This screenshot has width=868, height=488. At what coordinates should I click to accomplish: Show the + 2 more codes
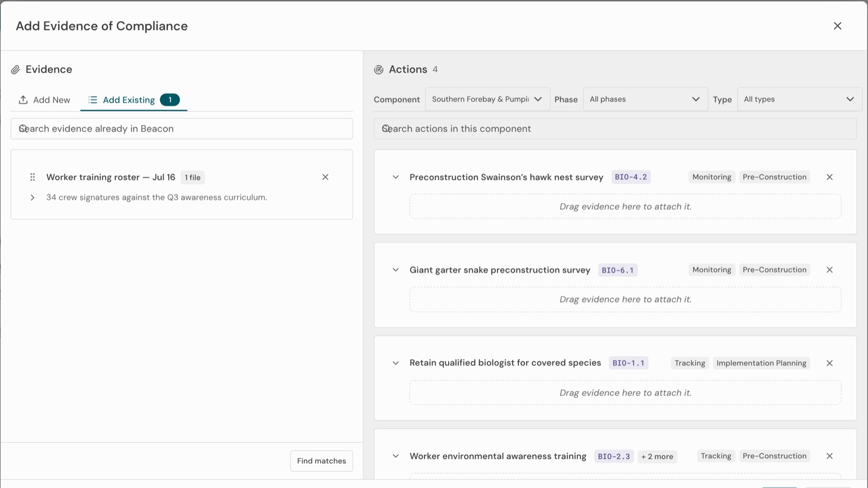pos(657,456)
